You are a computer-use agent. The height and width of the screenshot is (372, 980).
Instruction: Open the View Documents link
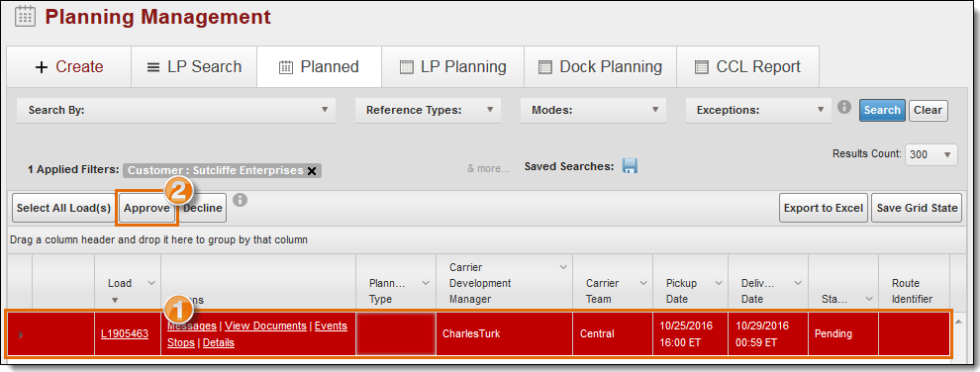click(265, 325)
